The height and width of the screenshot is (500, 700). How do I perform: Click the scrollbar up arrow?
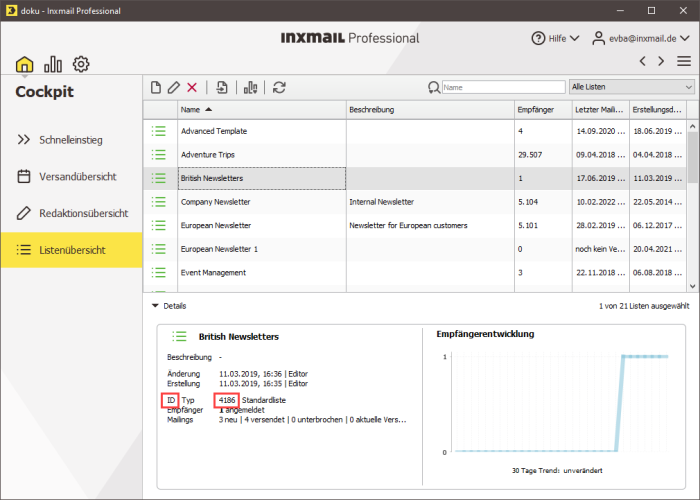pyautogui.click(x=692, y=126)
